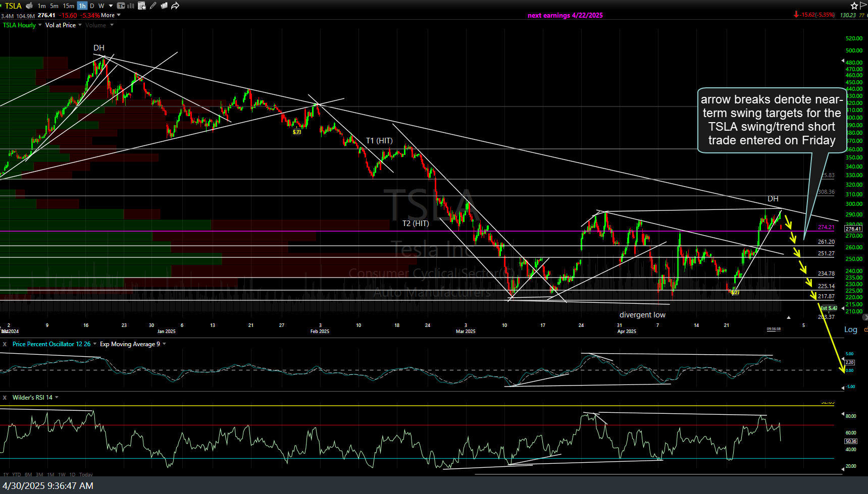Viewport: 868px width, 494px height.
Task: Click the 6M range button
Action: pos(28,474)
